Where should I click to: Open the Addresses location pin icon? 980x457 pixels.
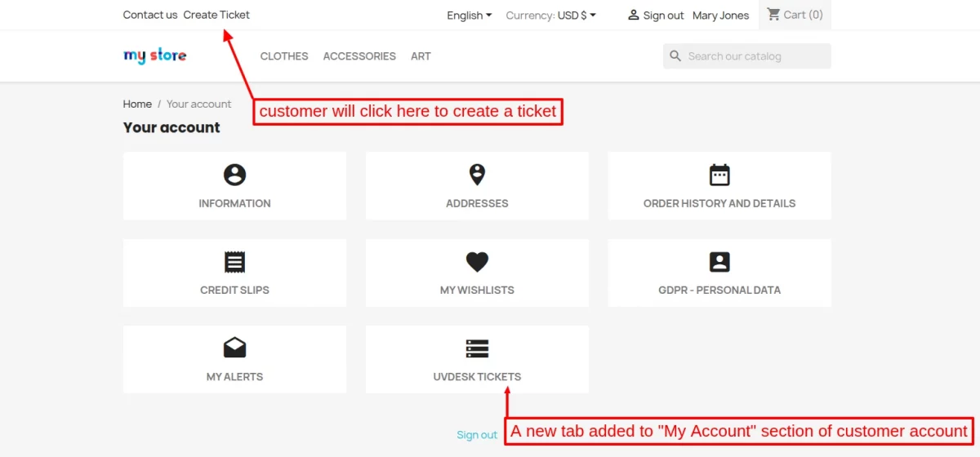(x=477, y=175)
